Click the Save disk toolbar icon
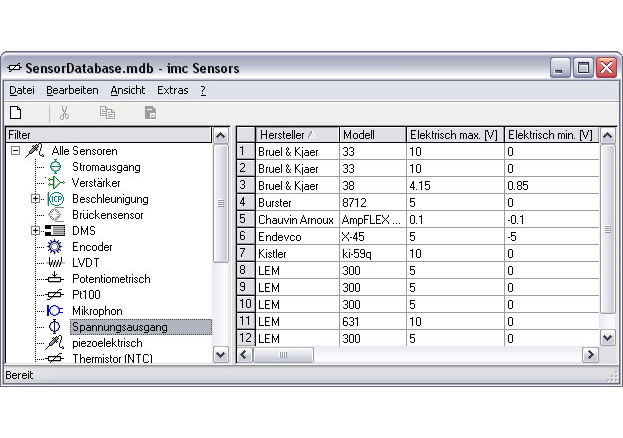 point(151,113)
